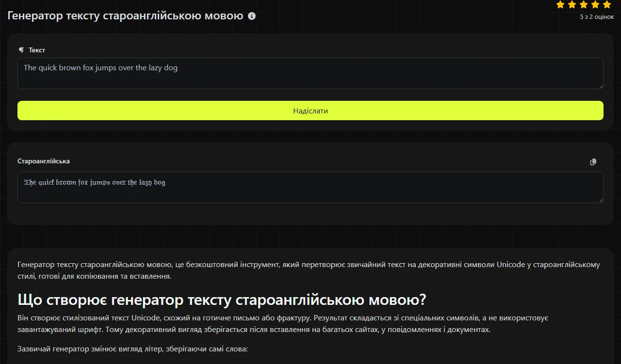
Task: Focus the Текст input containing the fox sentence
Action: (x=310, y=73)
